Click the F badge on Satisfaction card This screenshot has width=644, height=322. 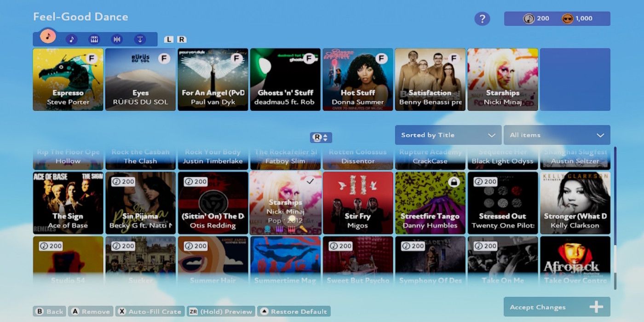tap(454, 58)
